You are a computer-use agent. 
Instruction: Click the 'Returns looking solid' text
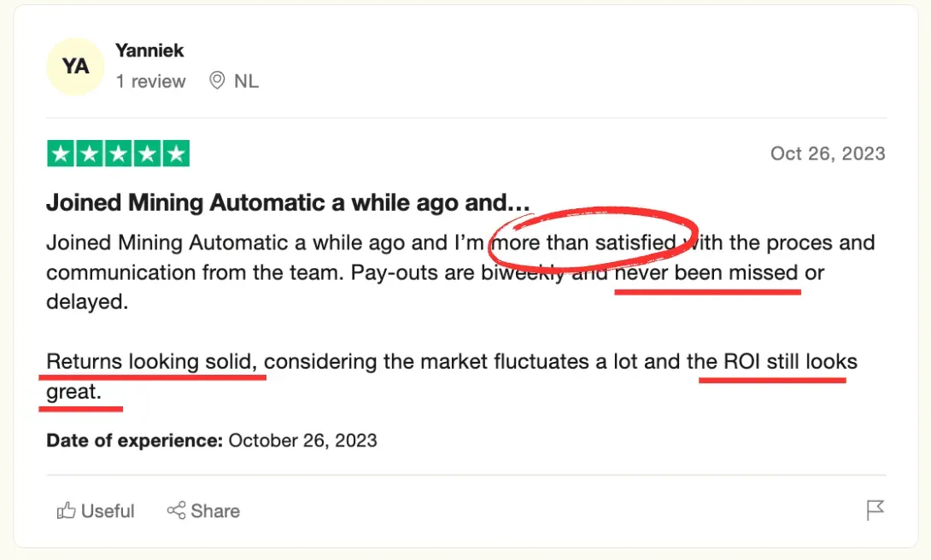(150, 361)
